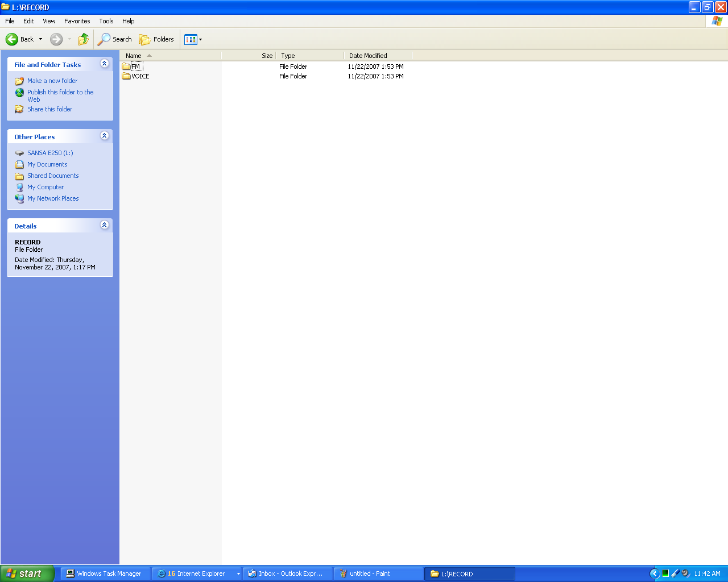Open the Favorites menu
Screen dimensions: 728x582
pyautogui.click(x=77, y=21)
